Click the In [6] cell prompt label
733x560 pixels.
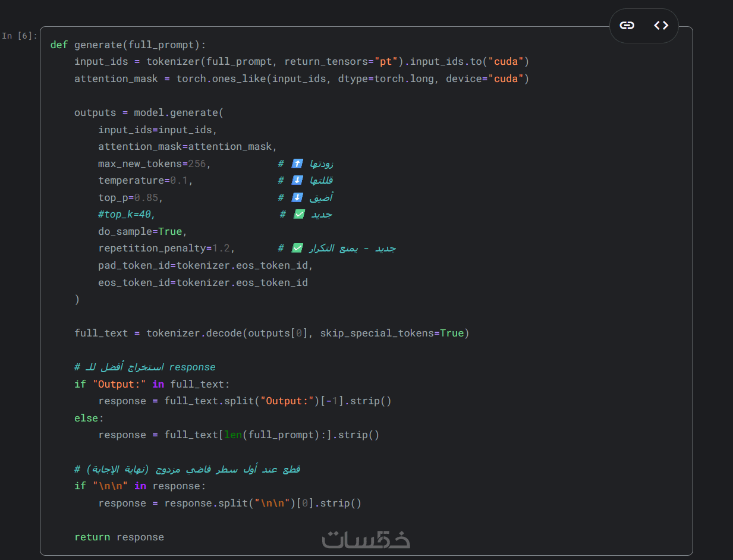(x=19, y=36)
